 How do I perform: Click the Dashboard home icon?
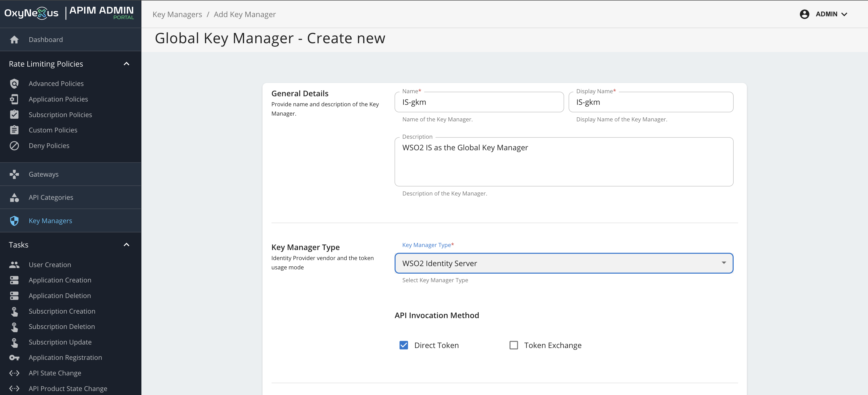(x=14, y=40)
